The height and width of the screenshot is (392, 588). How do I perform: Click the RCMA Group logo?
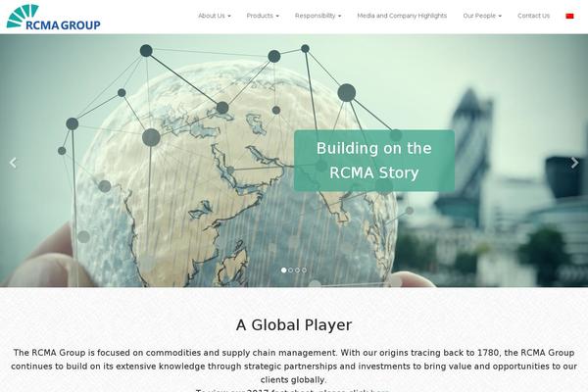(x=53, y=17)
